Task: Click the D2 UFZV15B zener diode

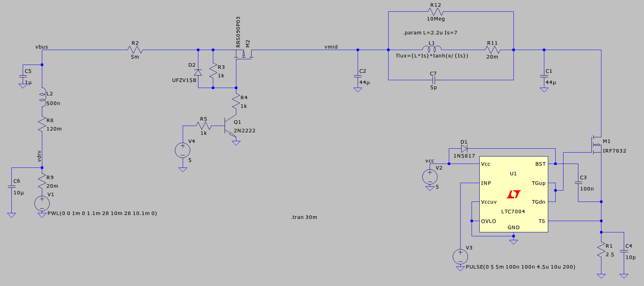Action: 198,72
